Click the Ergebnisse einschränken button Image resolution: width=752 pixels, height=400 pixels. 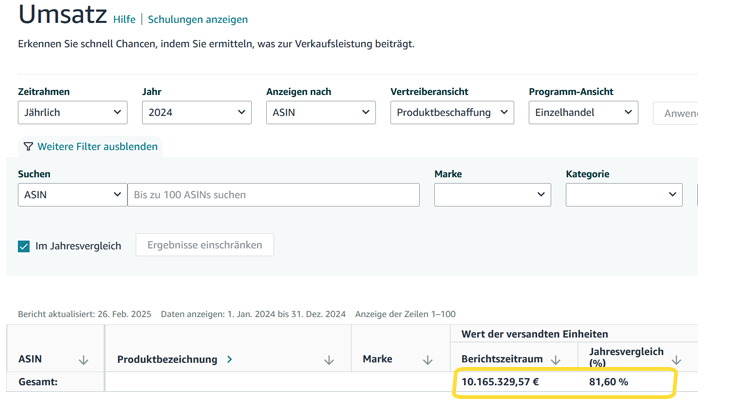(205, 245)
